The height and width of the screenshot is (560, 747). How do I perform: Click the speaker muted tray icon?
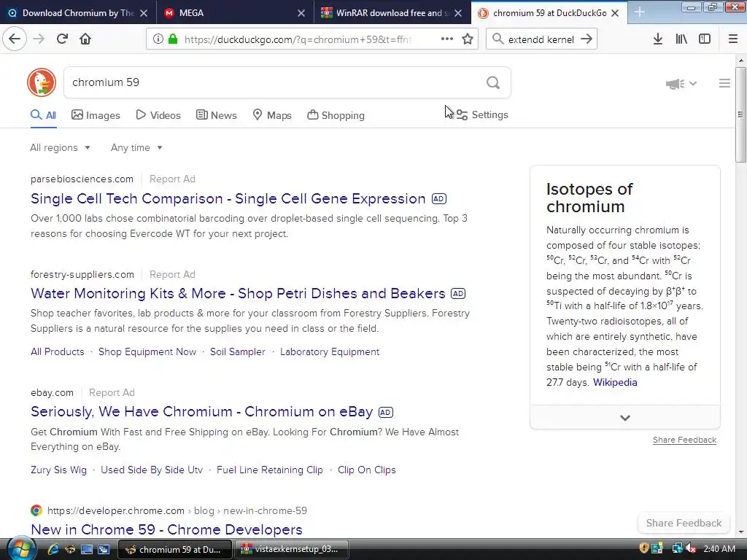692,548
